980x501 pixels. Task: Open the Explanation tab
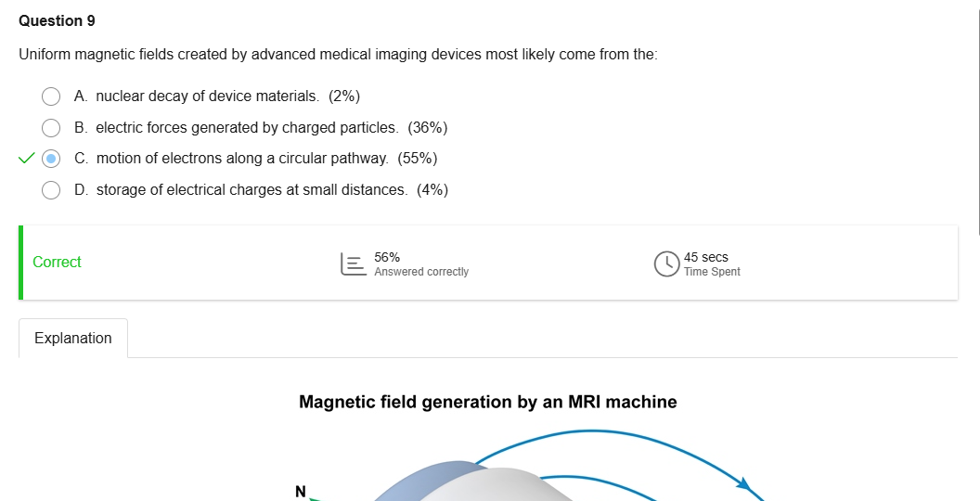(x=73, y=339)
